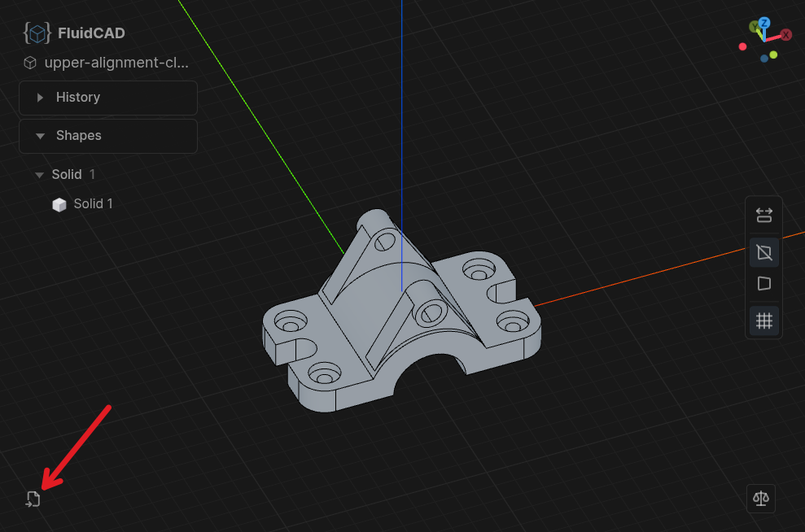
Task: Open the file export icon at bottom left
Action: 33,499
